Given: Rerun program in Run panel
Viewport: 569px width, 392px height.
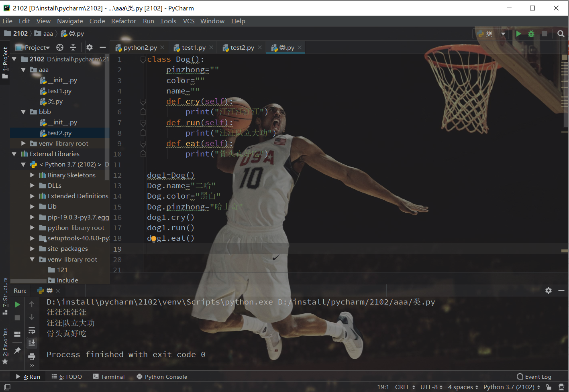Looking at the screenshot, I should 17,305.
